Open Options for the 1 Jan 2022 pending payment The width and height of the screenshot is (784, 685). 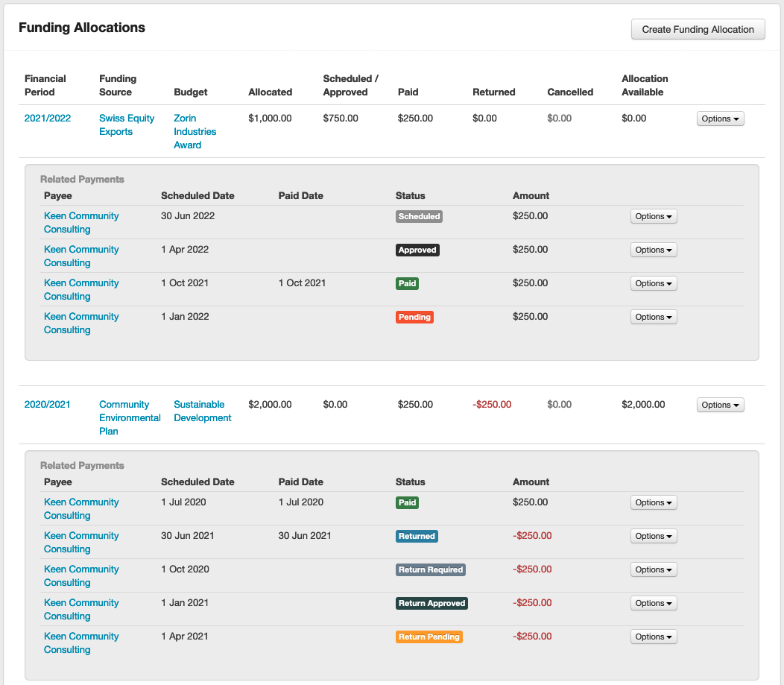click(x=654, y=317)
